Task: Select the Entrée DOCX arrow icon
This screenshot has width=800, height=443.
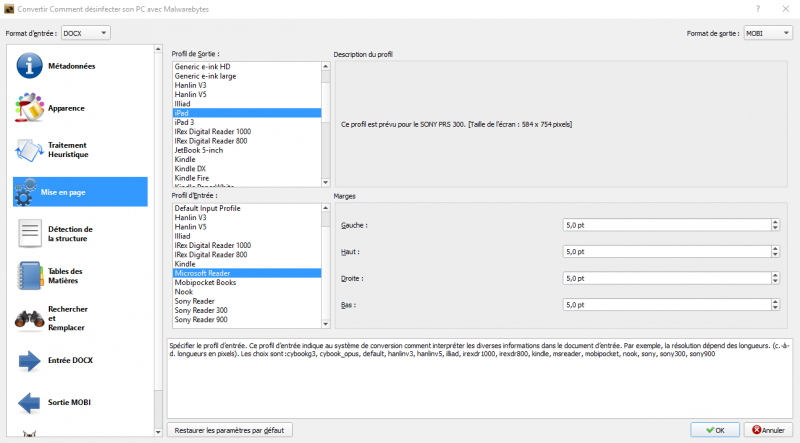Action: coord(28,360)
